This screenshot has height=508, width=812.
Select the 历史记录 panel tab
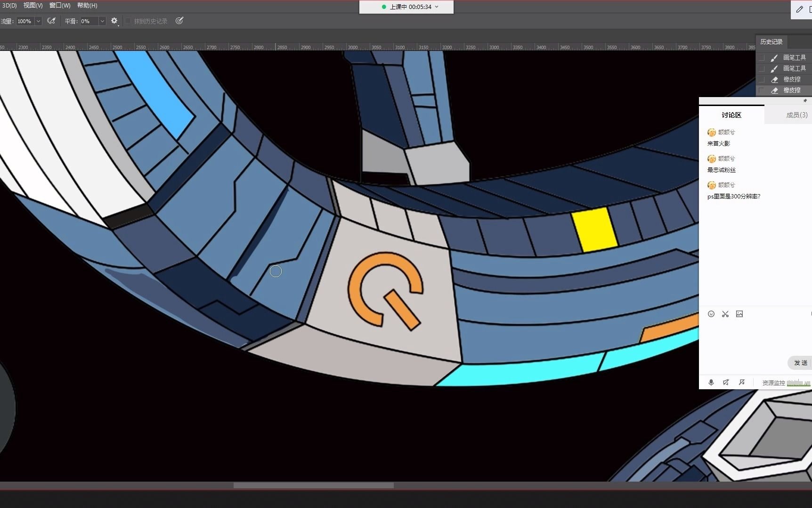click(x=771, y=42)
